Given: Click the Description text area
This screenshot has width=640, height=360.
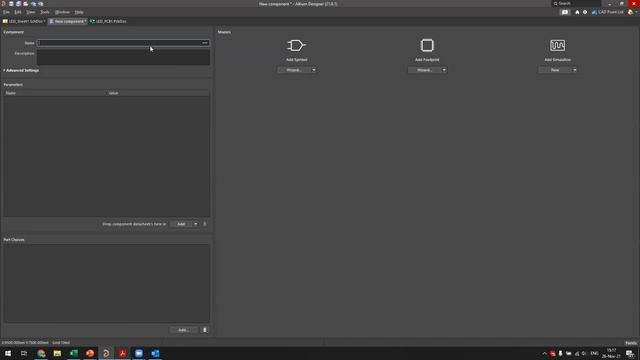Looking at the screenshot, I should [123, 57].
